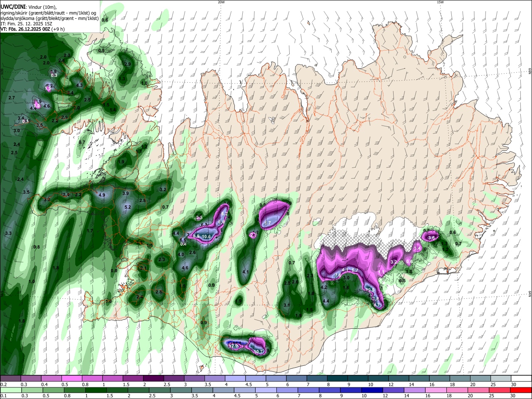Click the 3.6 value in the pink patch

tap(431, 238)
